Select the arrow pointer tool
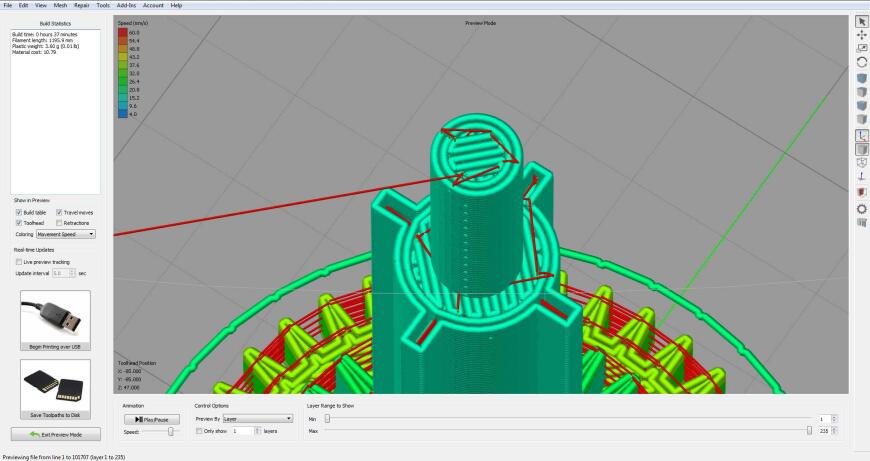870x461 pixels. pos(861,22)
